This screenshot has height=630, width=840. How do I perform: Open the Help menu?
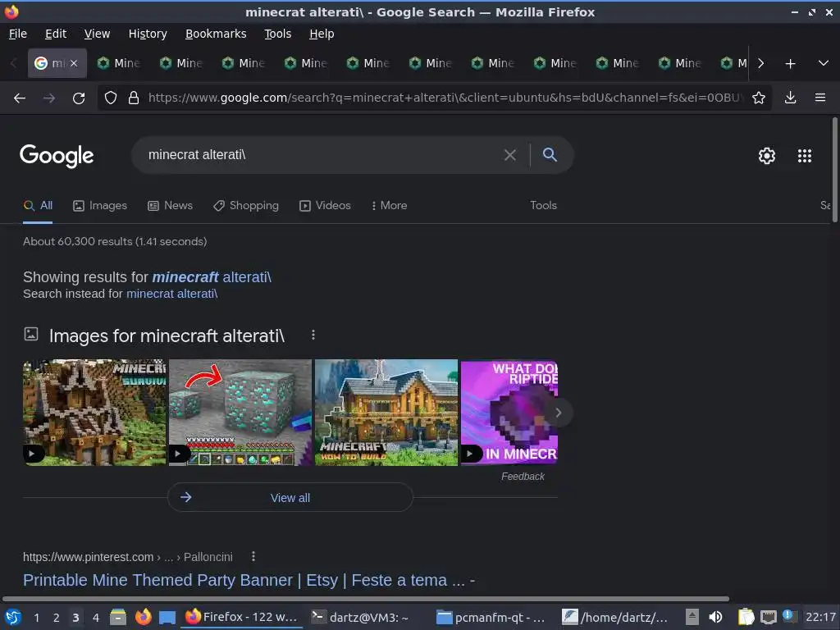tap(322, 34)
